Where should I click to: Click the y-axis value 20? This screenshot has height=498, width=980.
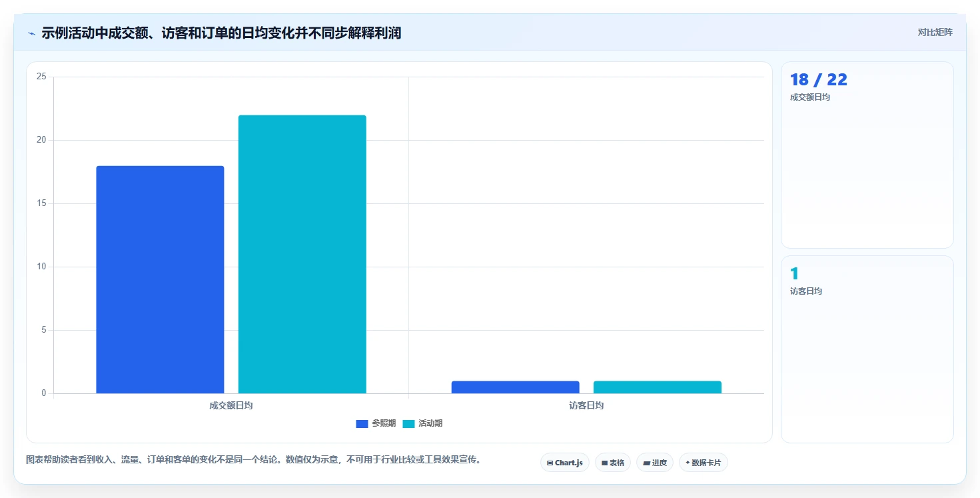(x=41, y=140)
